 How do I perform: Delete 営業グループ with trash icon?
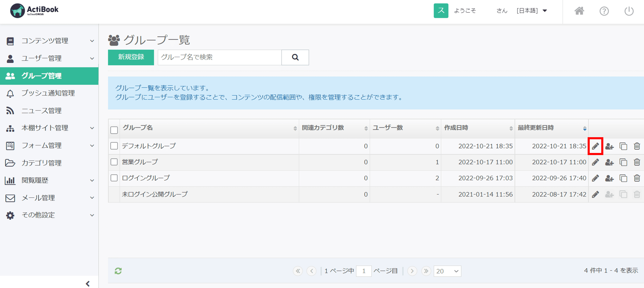click(x=637, y=162)
